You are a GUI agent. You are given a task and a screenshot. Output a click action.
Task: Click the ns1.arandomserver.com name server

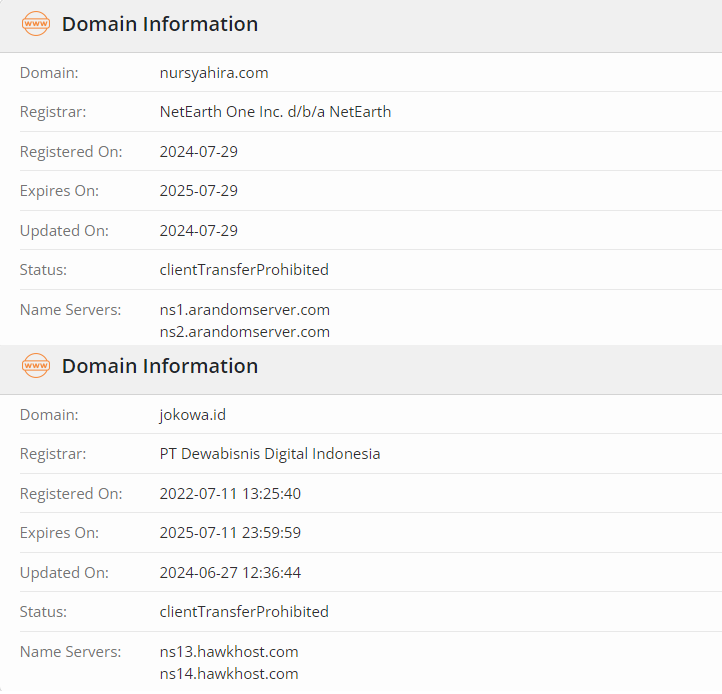(x=245, y=310)
